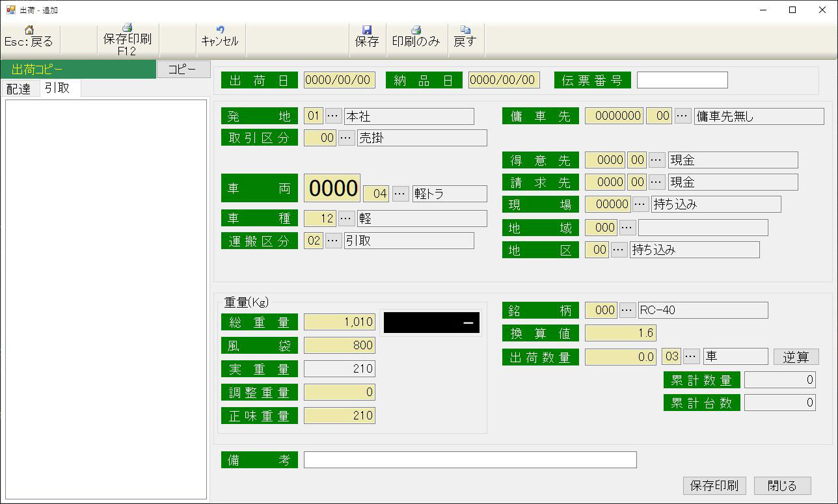Open the 得意先 lookup ellipsis button
838x504 pixels.
click(x=657, y=160)
